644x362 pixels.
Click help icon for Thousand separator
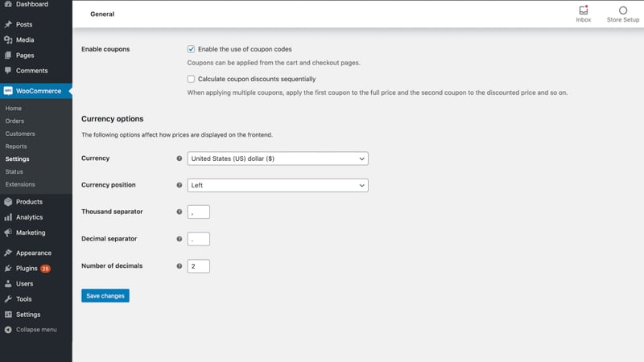point(179,212)
